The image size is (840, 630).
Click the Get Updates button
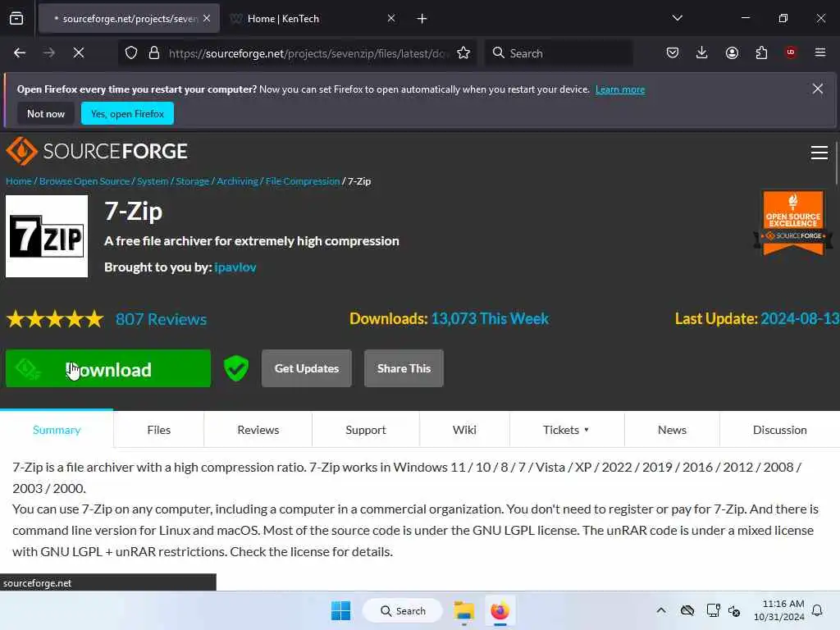(307, 368)
